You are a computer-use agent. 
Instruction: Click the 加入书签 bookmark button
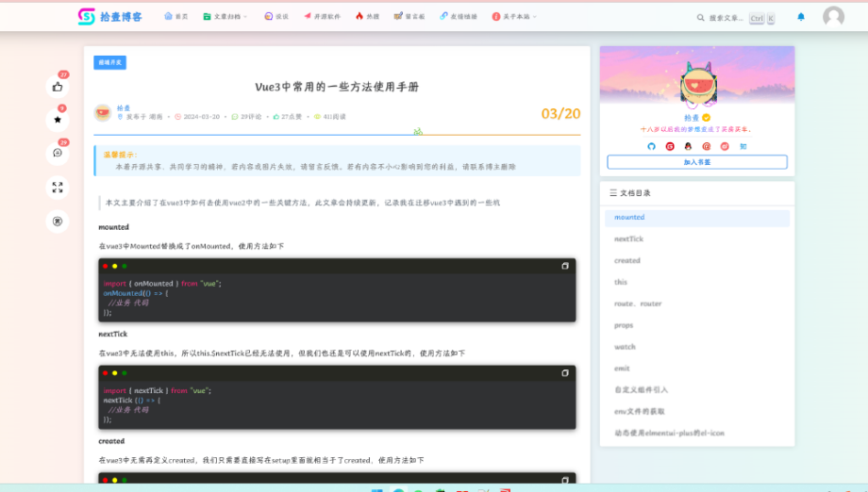697,162
